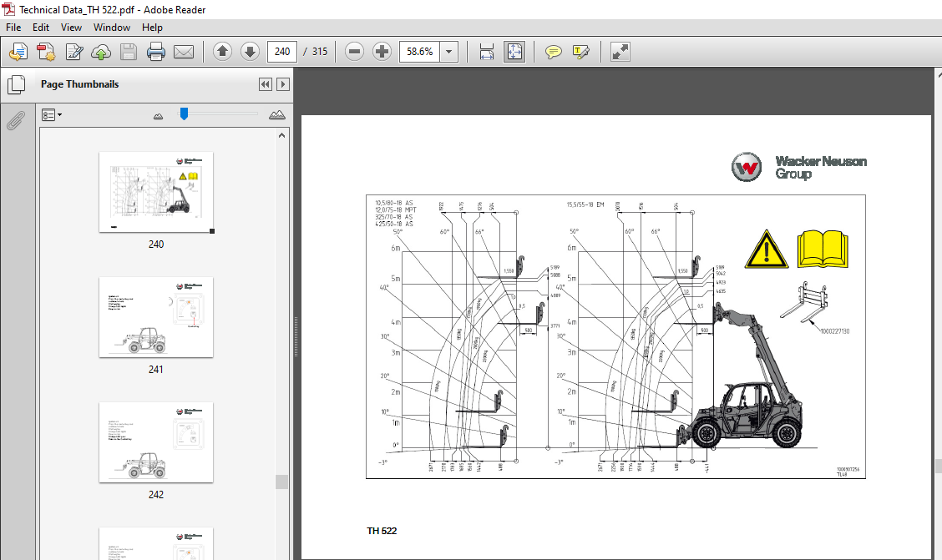This screenshot has width=942, height=560.
Task: Select the Highlight text tool icon
Action: 581,53
